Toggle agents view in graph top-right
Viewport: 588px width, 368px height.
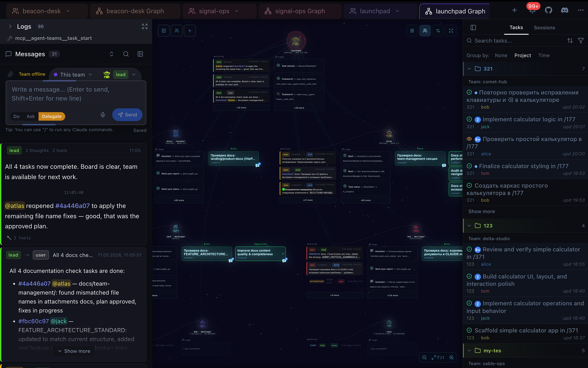pos(425,31)
